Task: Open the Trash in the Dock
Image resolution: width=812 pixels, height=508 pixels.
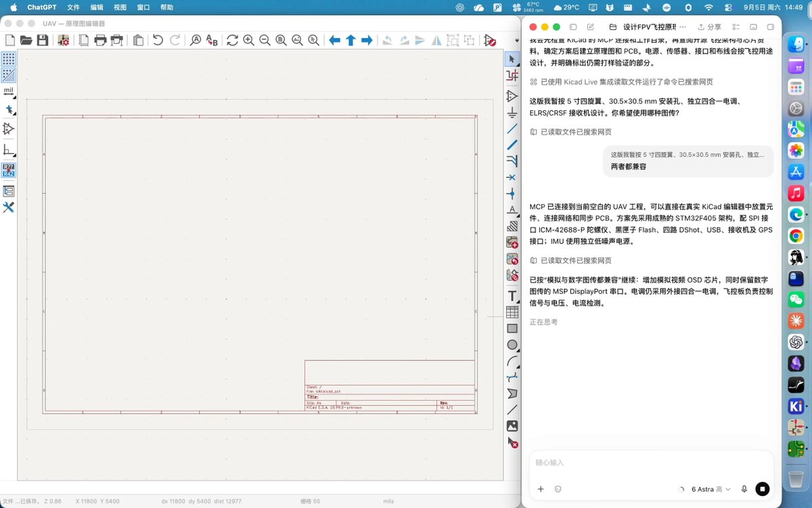Action: coord(796,480)
